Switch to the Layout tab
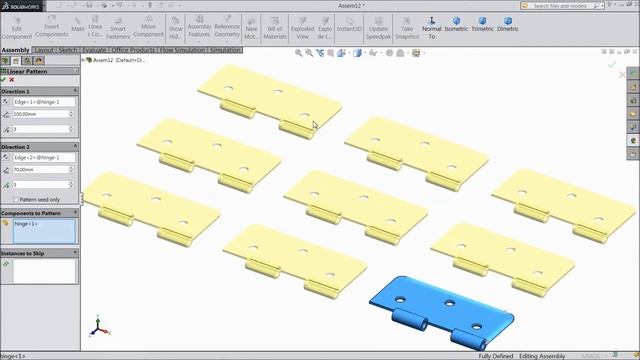This screenshot has height=360, width=640. coord(44,50)
